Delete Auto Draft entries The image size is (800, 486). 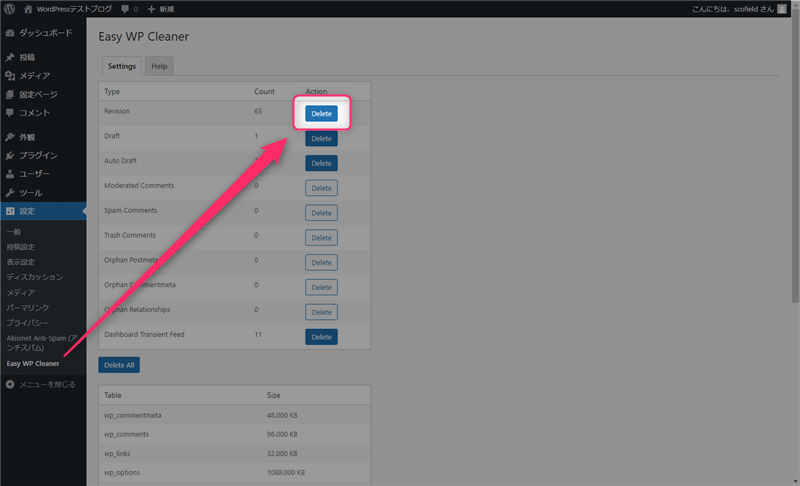click(x=321, y=163)
